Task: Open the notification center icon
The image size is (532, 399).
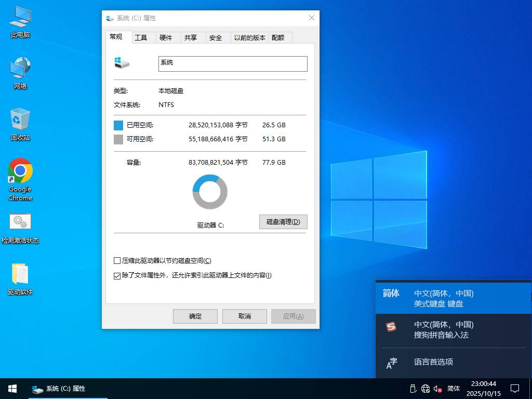Action: [x=515, y=389]
